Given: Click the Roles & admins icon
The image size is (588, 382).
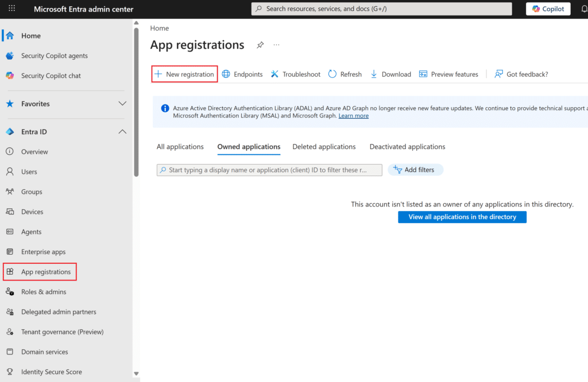Looking at the screenshot, I should tap(10, 292).
